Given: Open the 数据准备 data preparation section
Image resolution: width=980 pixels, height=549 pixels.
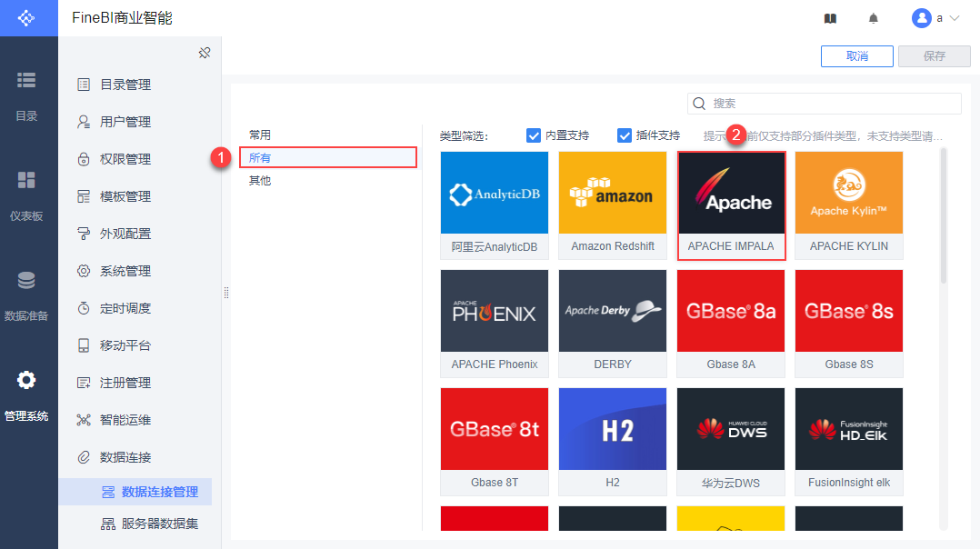Looking at the screenshot, I should pos(26,295).
